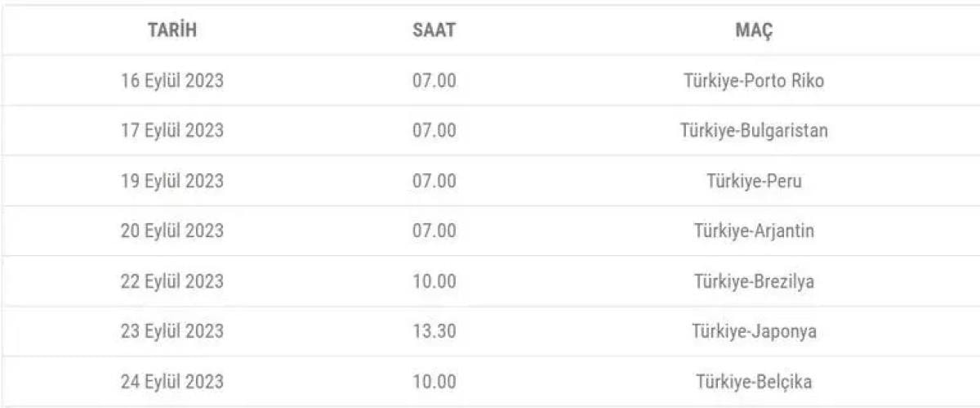Select the Türkiye-Bulgaristan match cell
This screenshot has height=408, width=980.
[x=754, y=131]
